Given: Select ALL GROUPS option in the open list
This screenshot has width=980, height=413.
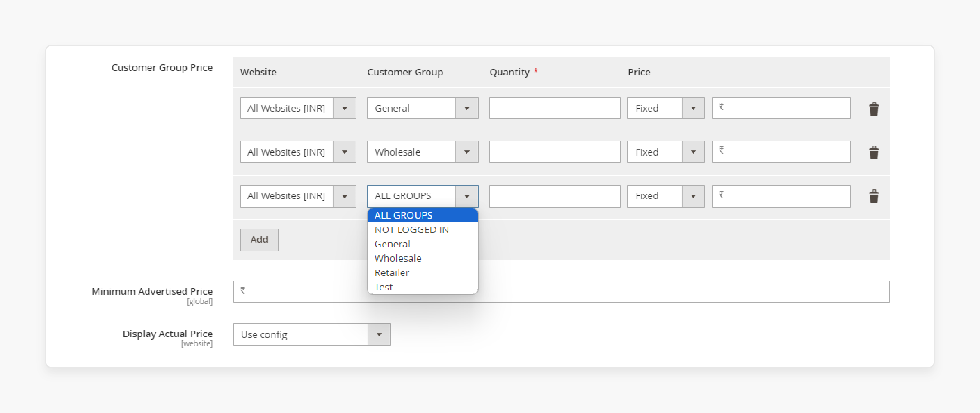Looking at the screenshot, I should pyautogui.click(x=423, y=216).
